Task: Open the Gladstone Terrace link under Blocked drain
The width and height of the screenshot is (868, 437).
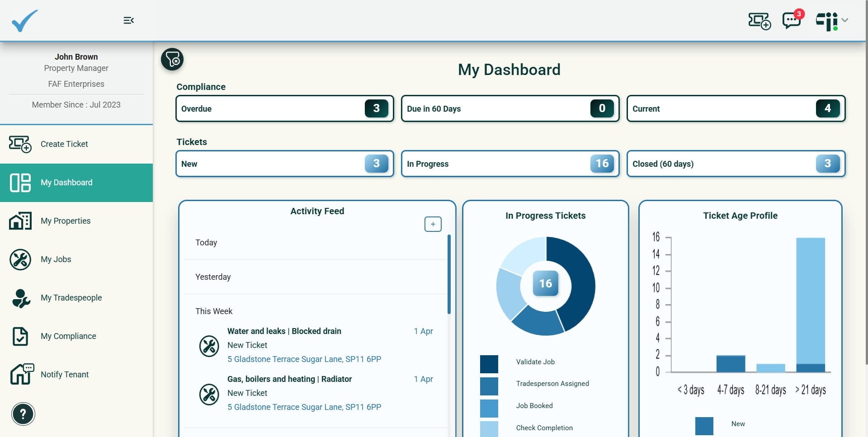Action: [x=304, y=359]
